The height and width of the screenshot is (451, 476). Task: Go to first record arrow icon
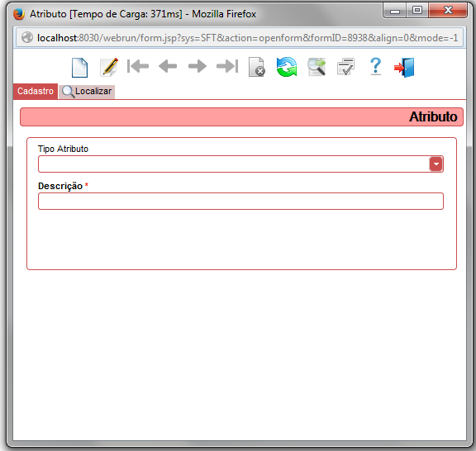click(138, 66)
